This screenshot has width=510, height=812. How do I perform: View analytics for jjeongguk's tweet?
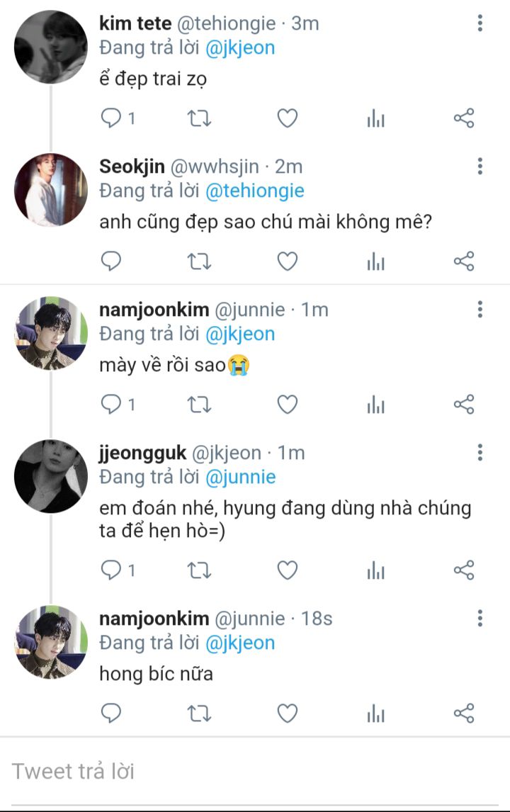pyautogui.click(x=376, y=570)
